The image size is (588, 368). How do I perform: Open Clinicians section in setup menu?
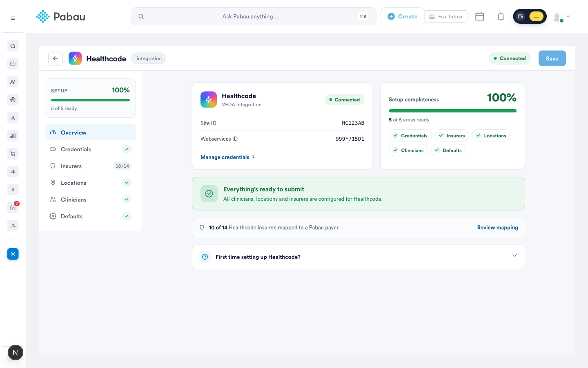(x=90, y=200)
